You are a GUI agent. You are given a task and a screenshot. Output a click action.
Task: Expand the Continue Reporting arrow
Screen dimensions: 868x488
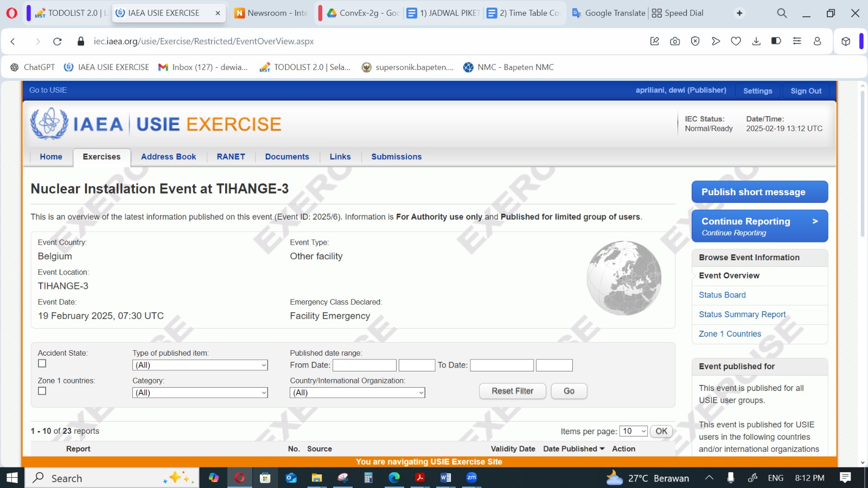pos(815,221)
